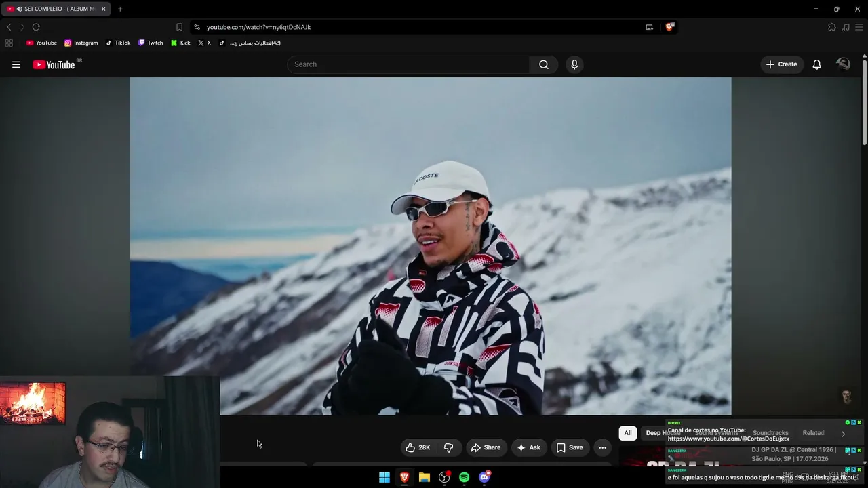The image size is (868, 488).
Task: Go back in browser history
Action: 9,27
